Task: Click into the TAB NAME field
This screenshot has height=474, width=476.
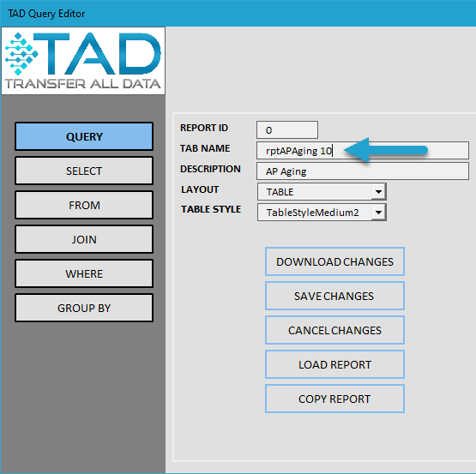Action: pyautogui.click(x=363, y=150)
